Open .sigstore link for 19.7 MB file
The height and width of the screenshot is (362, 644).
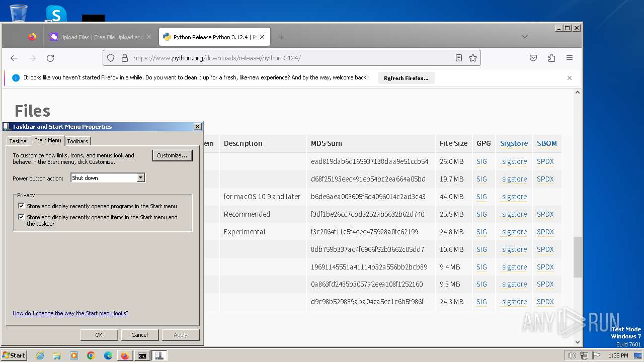pos(514,179)
